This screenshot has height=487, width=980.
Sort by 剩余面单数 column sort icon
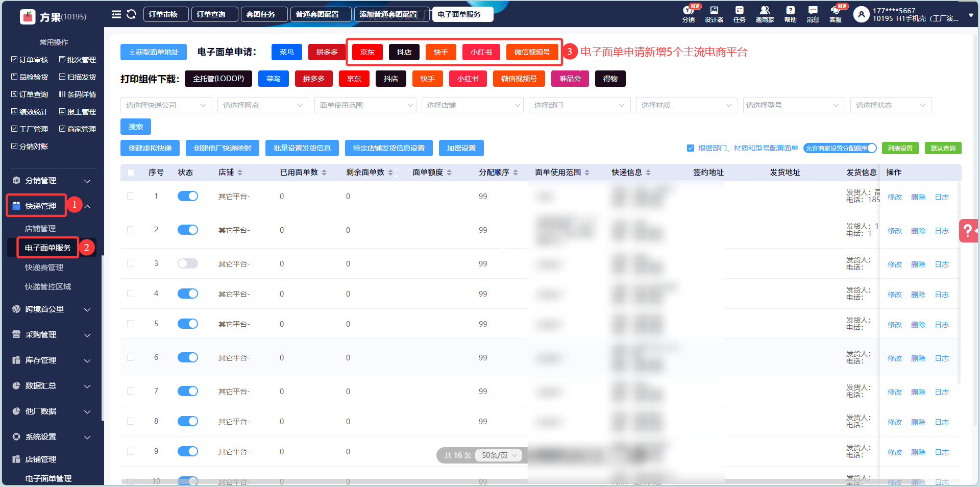point(390,173)
